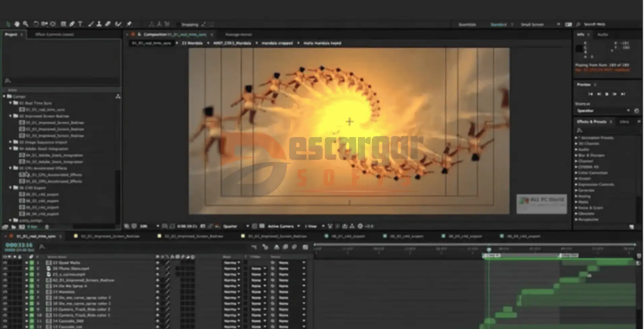The width and height of the screenshot is (644, 329).
Task: Create new bin icon at Project panel bottom
Action: pyautogui.click(x=14, y=227)
